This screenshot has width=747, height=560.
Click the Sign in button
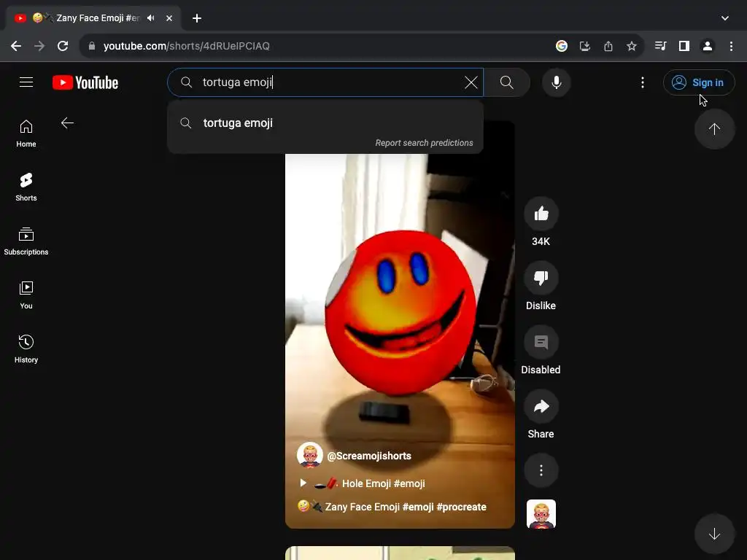click(699, 82)
